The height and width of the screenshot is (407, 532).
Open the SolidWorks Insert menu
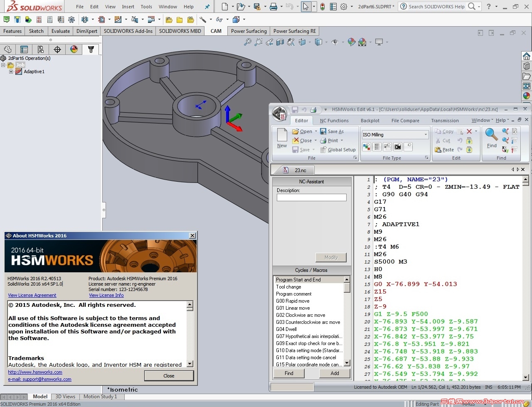click(128, 7)
